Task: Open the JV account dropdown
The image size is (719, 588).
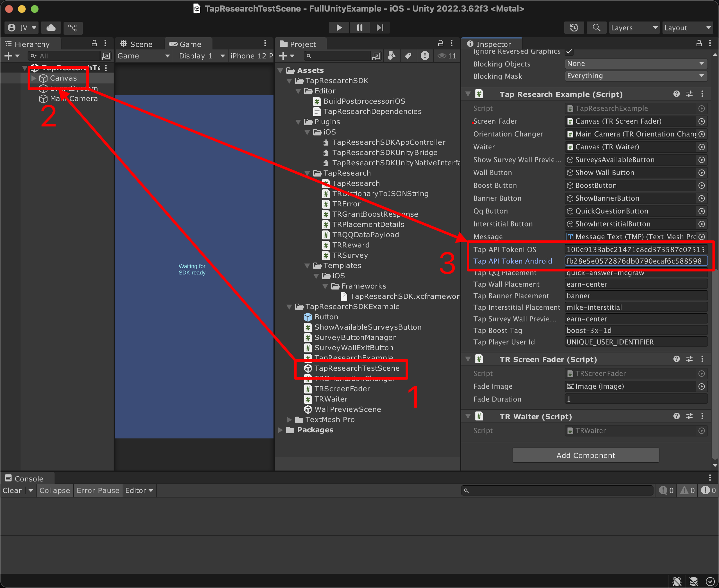Action: click(22, 28)
